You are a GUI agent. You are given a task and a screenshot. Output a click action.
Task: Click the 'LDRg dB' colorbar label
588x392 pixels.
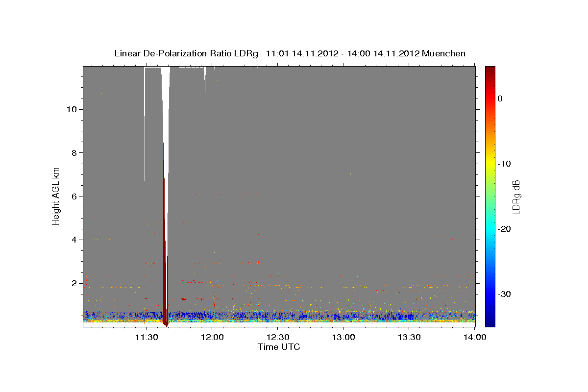[x=516, y=197]
